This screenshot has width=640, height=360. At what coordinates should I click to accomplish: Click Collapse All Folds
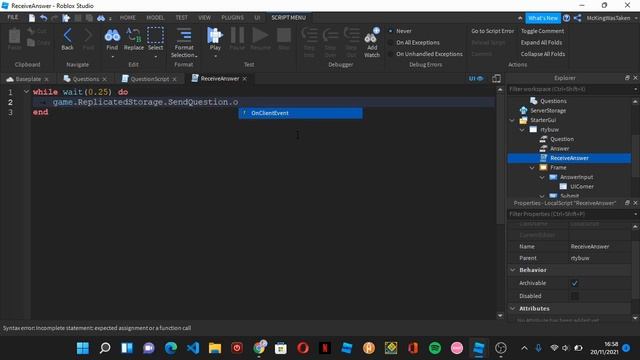(542, 54)
